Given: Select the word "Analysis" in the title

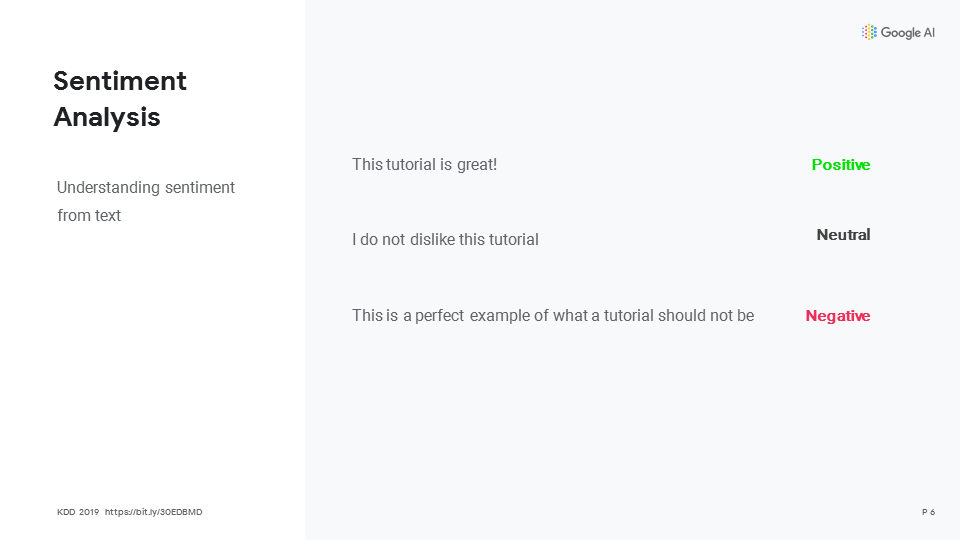Looking at the screenshot, I should click(107, 117).
